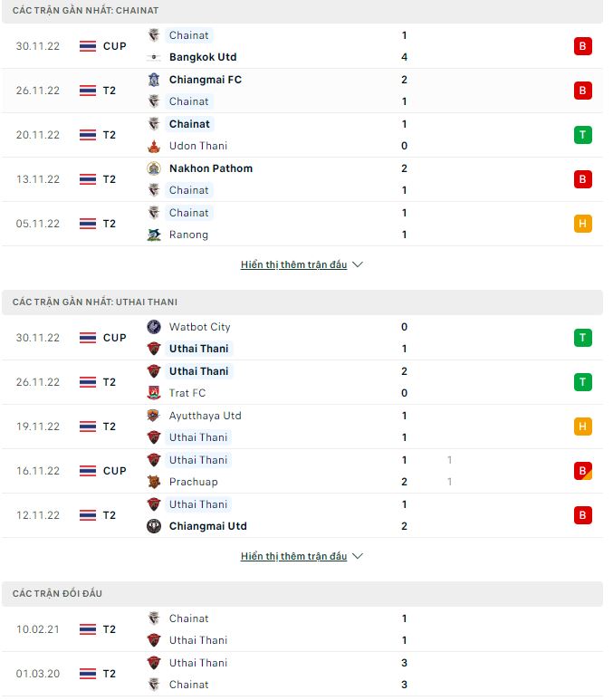Screen dimensions: 613x700
Task: Click the Prachuap club badge
Action: 153,482
